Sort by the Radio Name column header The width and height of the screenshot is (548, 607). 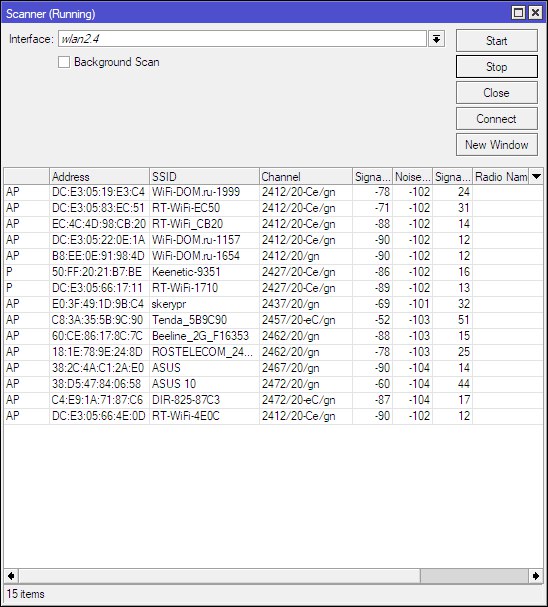coord(501,177)
